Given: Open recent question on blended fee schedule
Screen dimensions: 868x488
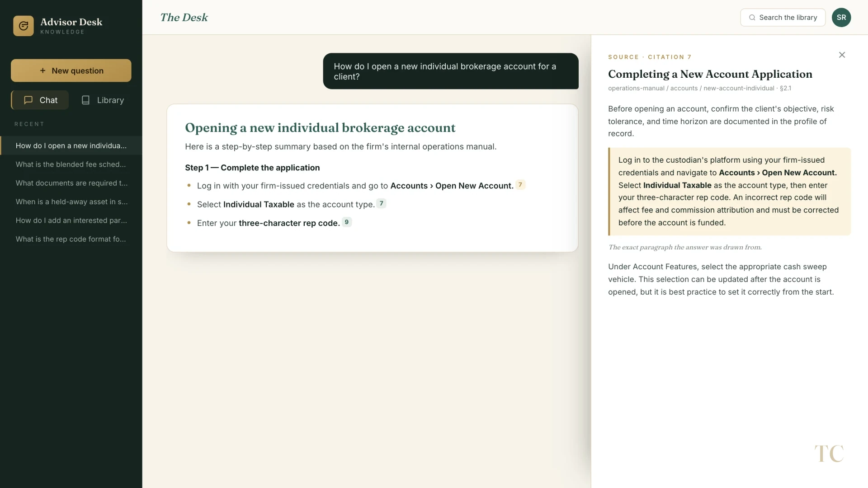Looking at the screenshot, I should [x=71, y=164].
